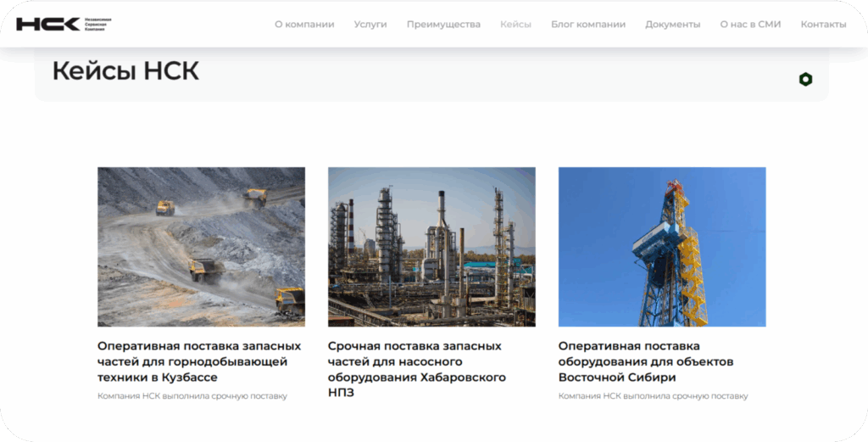The width and height of the screenshot is (868, 442).
Task: Click the green hexagon nut icon
Action: point(805,80)
